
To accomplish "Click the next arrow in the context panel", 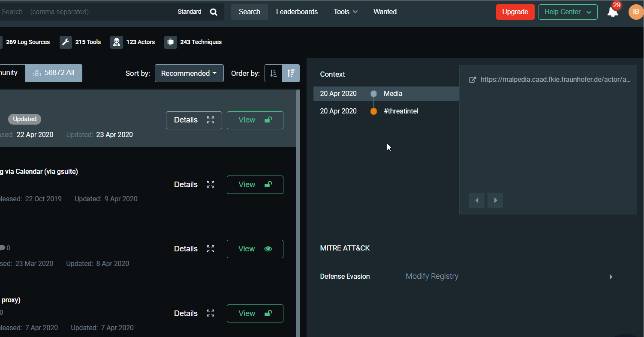I will (x=495, y=200).
